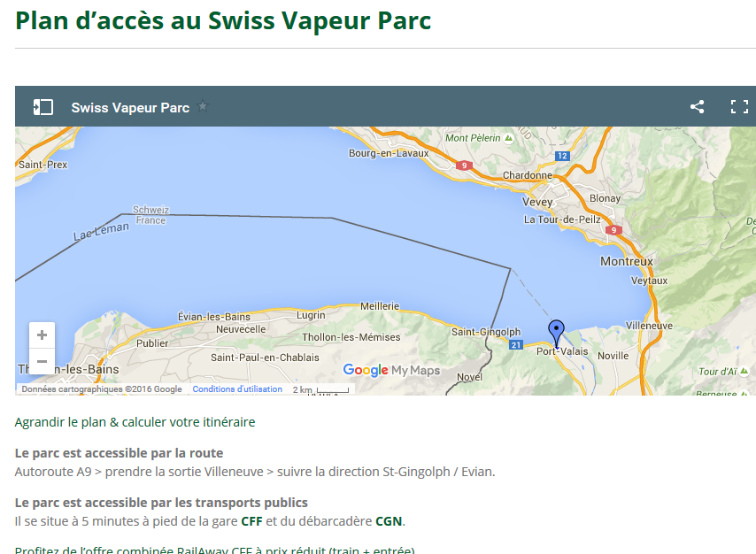The height and width of the screenshot is (554, 756).
Task: Zoom out on the map
Action: point(42,361)
